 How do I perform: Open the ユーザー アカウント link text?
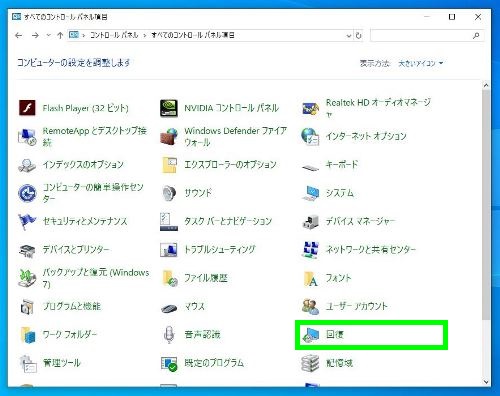tap(357, 306)
